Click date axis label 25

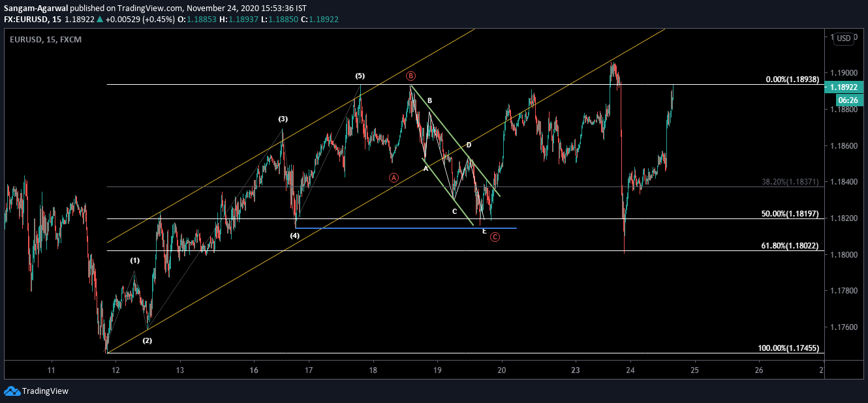(694, 370)
